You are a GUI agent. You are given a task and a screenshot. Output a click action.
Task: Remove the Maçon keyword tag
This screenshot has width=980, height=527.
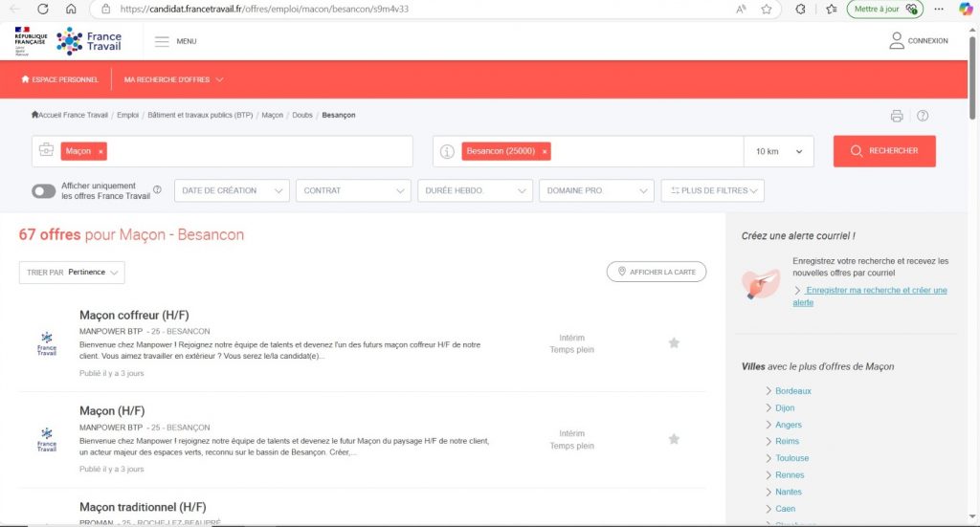coord(101,151)
